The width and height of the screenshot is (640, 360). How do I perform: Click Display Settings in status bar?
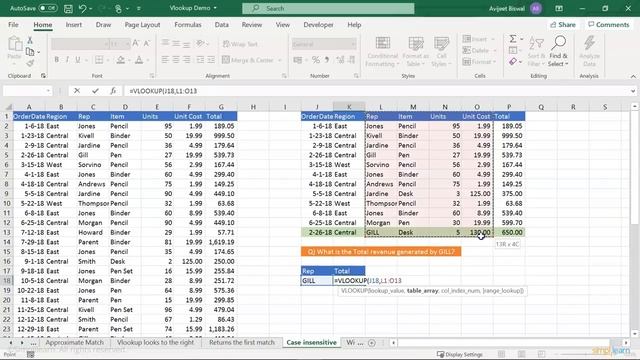pos(460,354)
